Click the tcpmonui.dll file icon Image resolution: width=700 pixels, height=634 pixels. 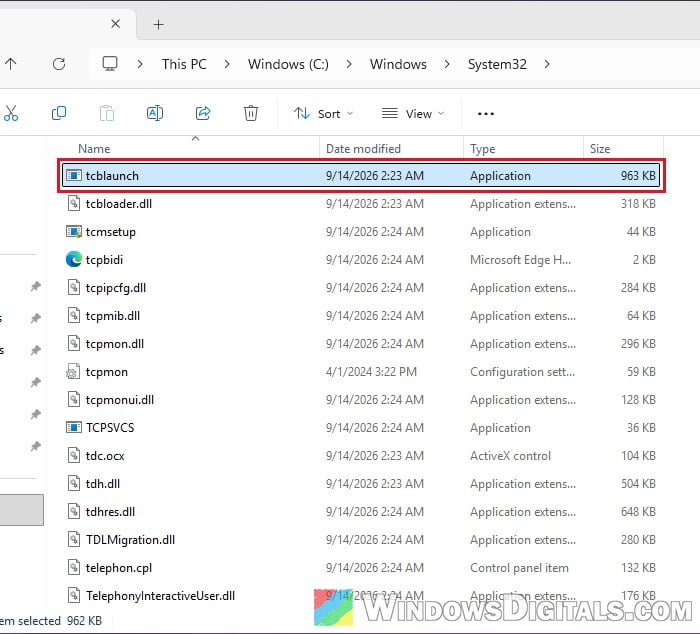[x=74, y=400]
